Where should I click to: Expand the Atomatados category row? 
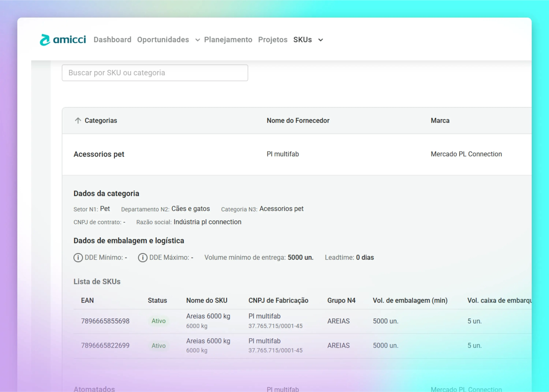point(94,389)
